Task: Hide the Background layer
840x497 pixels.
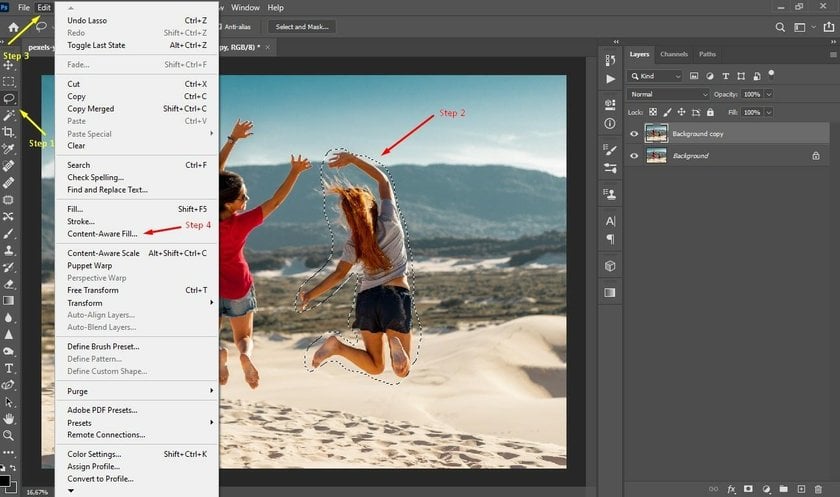Action: click(634, 156)
